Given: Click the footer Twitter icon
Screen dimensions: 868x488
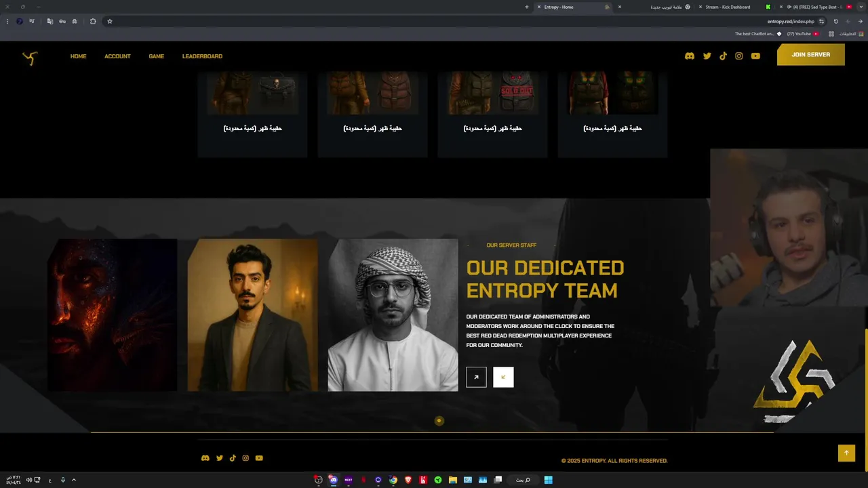Looking at the screenshot, I should pos(219,458).
